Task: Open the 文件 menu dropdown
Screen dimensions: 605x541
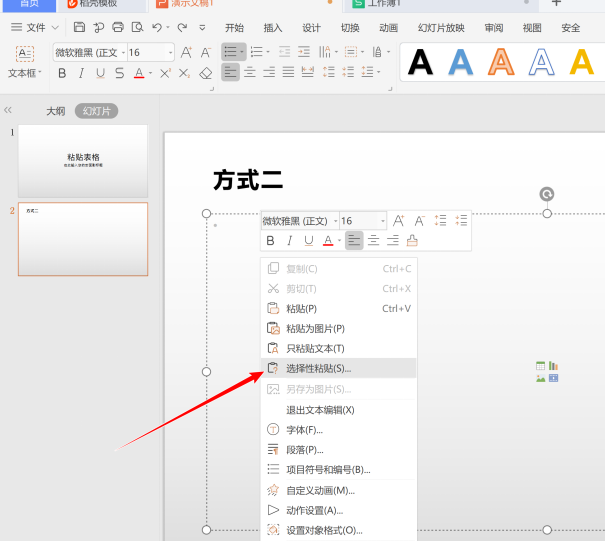Action: (x=35, y=27)
